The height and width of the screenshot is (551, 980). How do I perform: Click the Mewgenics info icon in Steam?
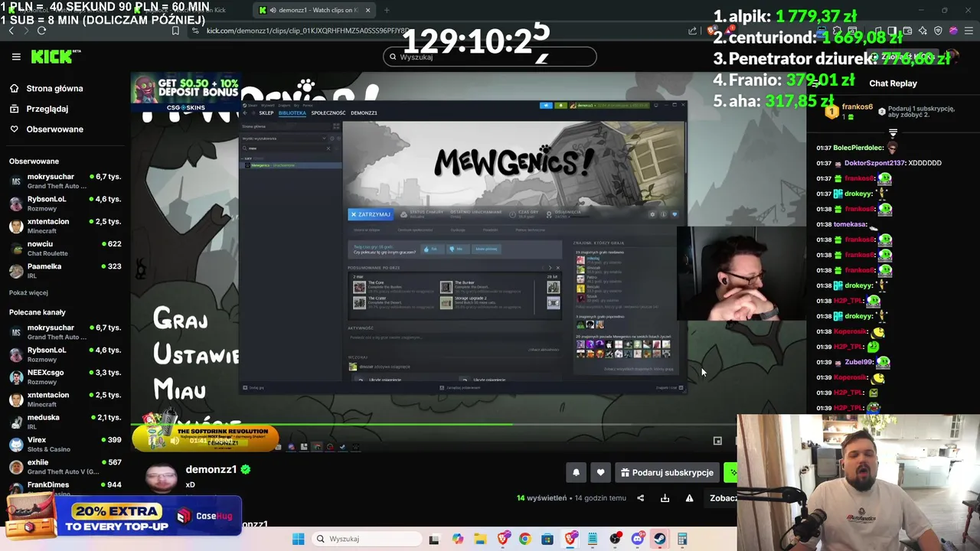pyautogui.click(x=663, y=214)
